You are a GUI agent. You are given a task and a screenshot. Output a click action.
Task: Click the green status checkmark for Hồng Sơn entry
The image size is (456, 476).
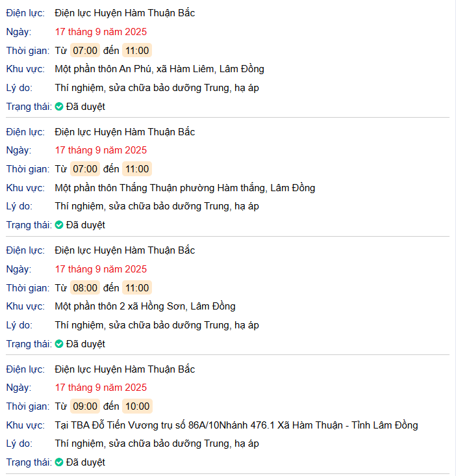(x=59, y=344)
